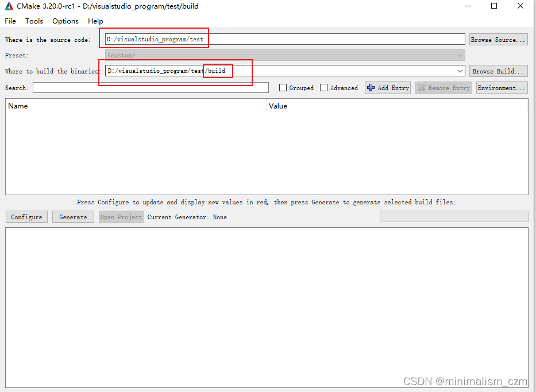Viewport: 536px width, 392px height.
Task: Click the Search input field
Action: tap(151, 88)
